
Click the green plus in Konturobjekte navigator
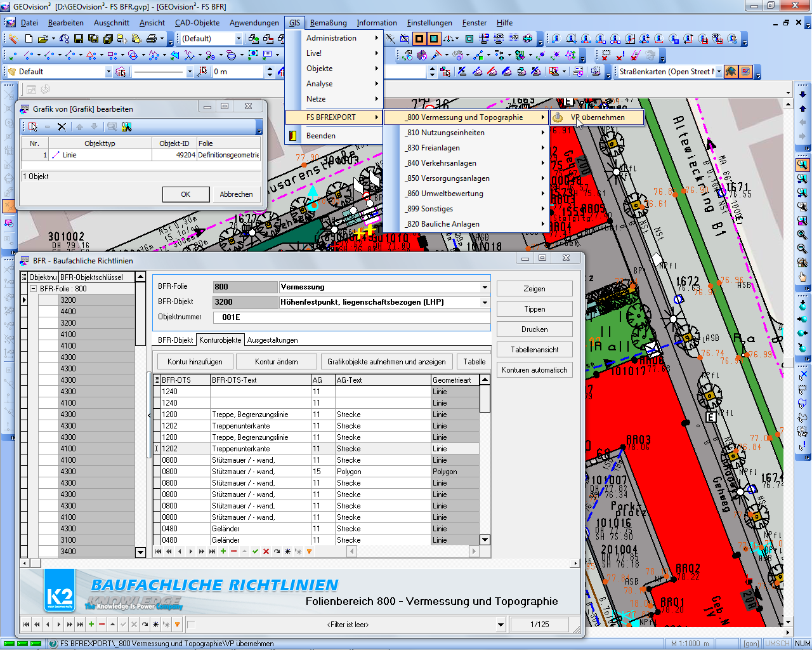tap(223, 552)
